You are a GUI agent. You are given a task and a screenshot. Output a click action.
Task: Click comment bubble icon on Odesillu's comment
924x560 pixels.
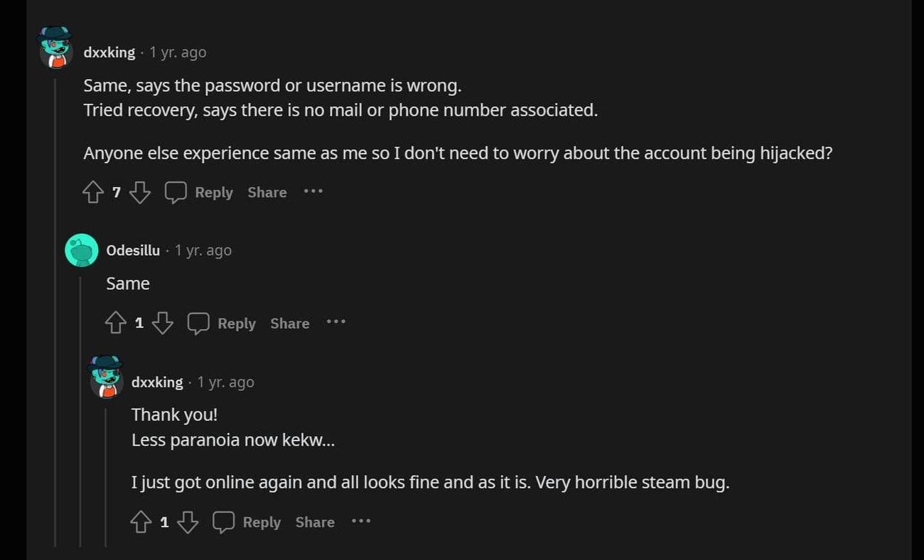[x=198, y=323]
